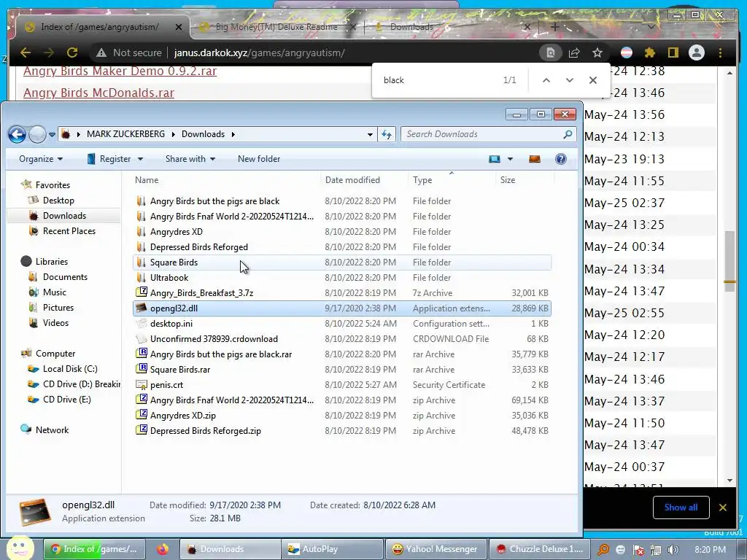Share this page icon
The height and width of the screenshot is (560, 747).
574,52
